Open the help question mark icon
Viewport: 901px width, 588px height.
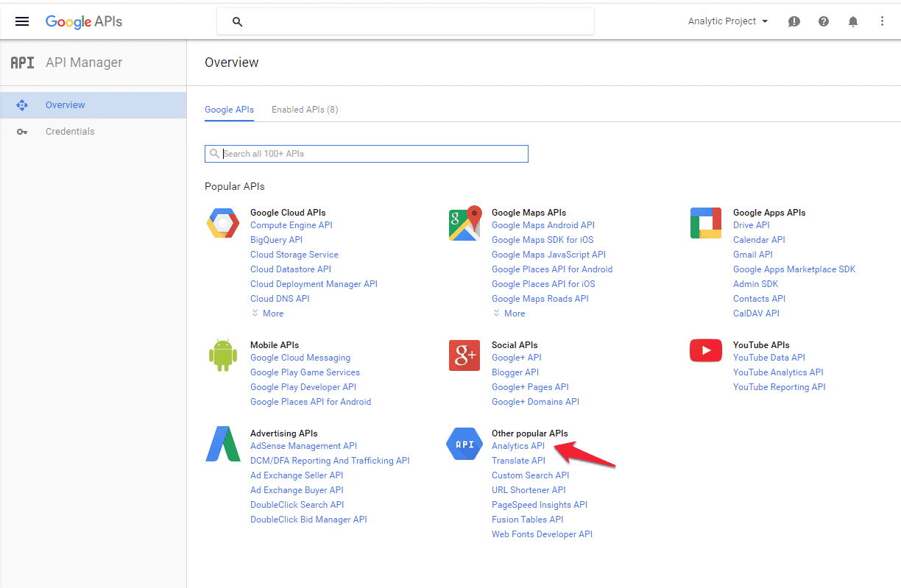(x=824, y=21)
